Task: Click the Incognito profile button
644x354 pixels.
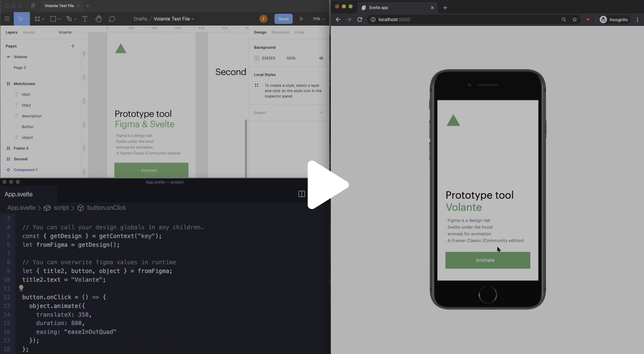Action: click(x=614, y=19)
